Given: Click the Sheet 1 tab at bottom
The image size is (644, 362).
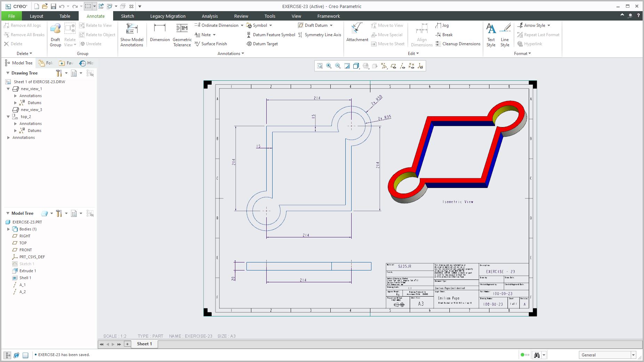Looking at the screenshot, I should [144, 344].
